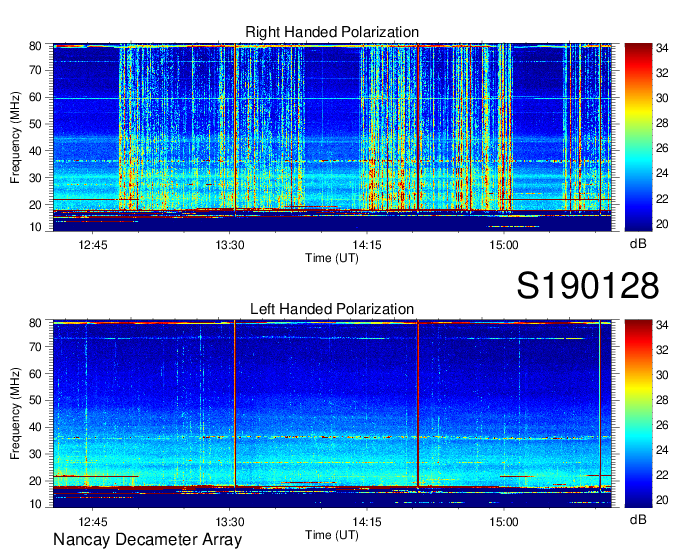This screenshot has height=552, width=680.
Task: Click 15:00 tick under left-handed plot
Action: (504, 522)
